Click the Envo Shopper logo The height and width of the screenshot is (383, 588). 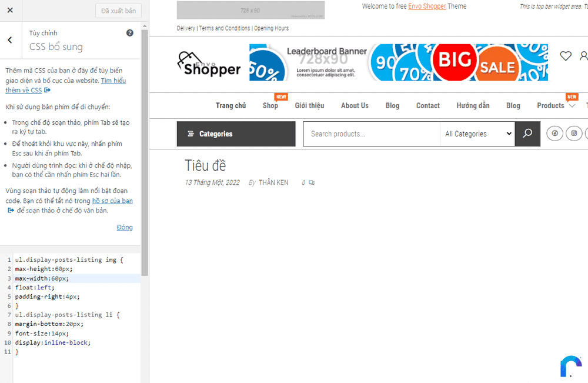click(x=209, y=64)
